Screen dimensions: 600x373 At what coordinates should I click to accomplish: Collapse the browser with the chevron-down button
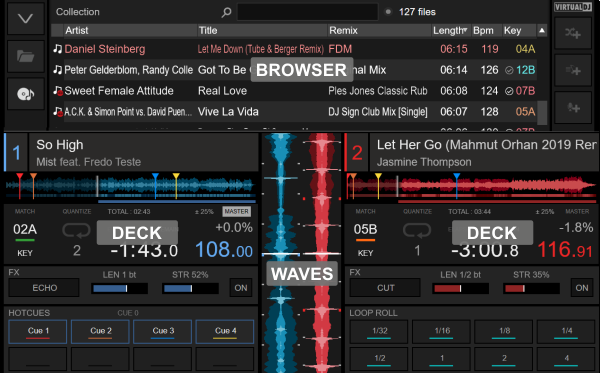pos(26,19)
